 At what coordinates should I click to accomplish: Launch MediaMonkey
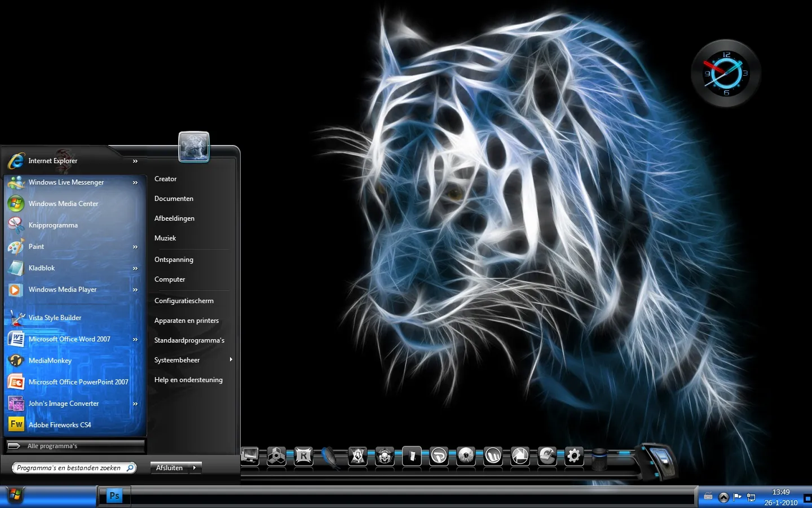(73, 361)
